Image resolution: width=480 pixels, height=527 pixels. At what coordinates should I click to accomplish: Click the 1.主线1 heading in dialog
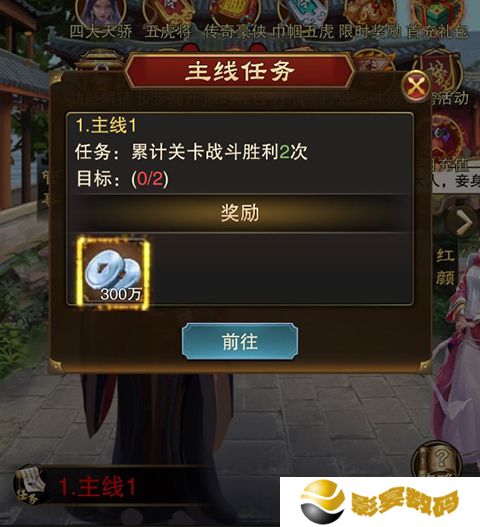(106, 126)
